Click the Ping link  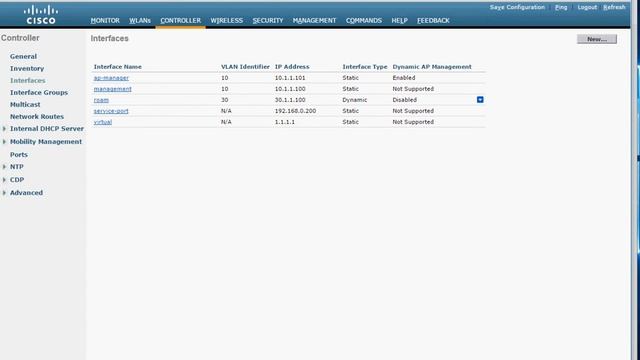coord(561,7)
